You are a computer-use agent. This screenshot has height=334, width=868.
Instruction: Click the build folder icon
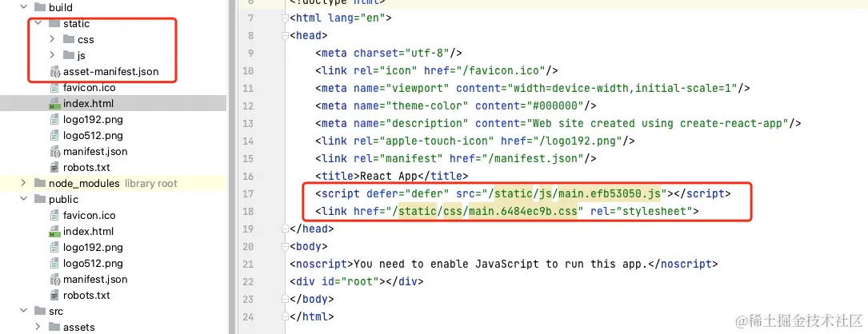coord(39,8)
